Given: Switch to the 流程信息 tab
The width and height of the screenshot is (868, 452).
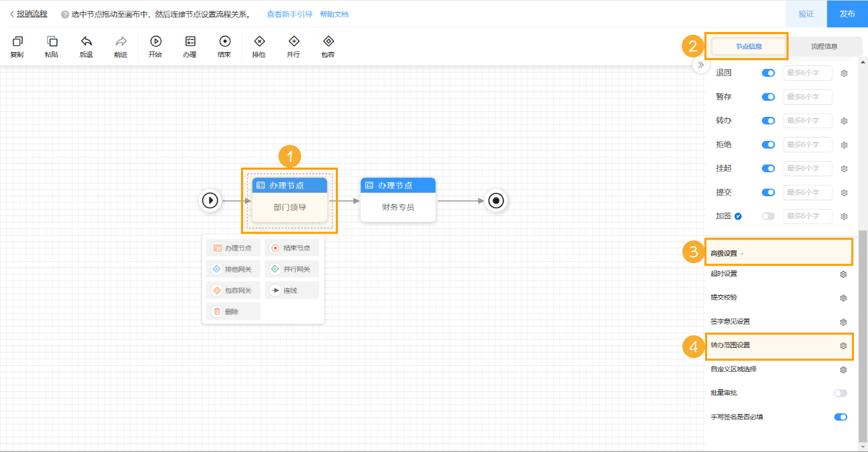Looking at the screenshot, I should (824, 47).
